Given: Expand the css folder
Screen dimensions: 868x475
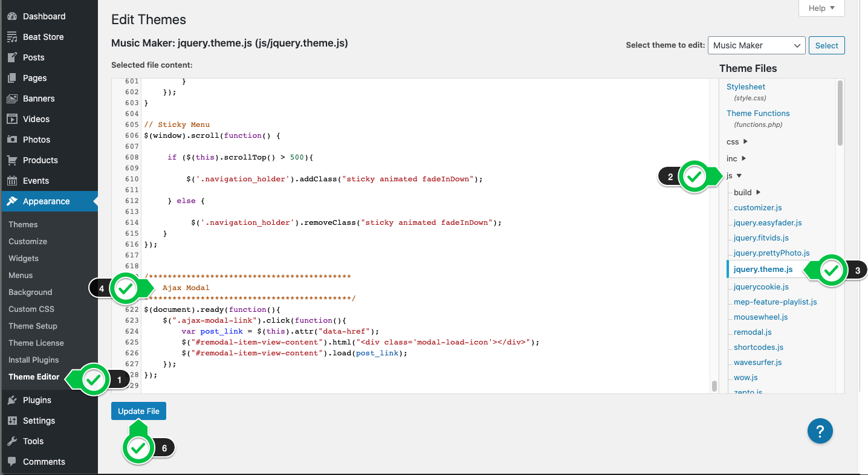Looking at the screenshot, I should [x=737, y=141].
